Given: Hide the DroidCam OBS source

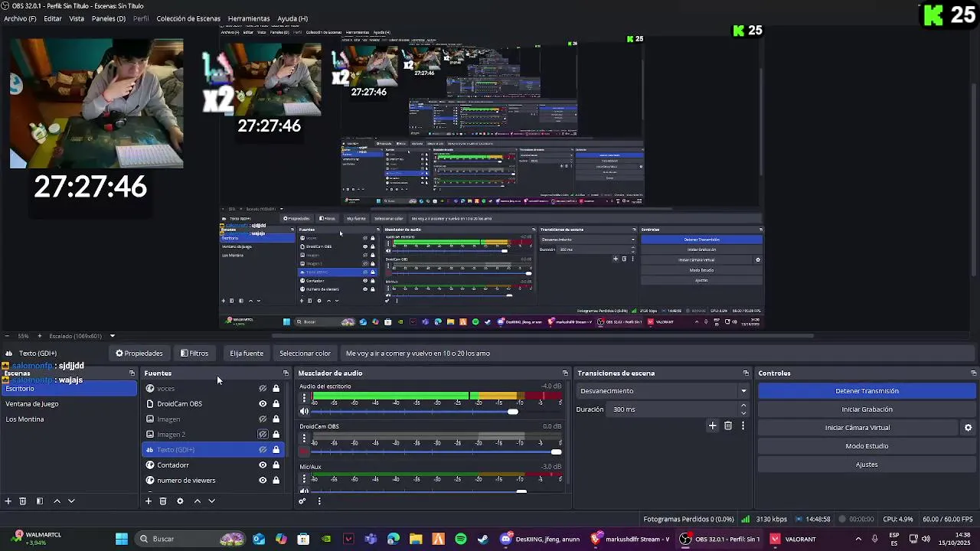Looking at the screenshot, I should [263, 404].
